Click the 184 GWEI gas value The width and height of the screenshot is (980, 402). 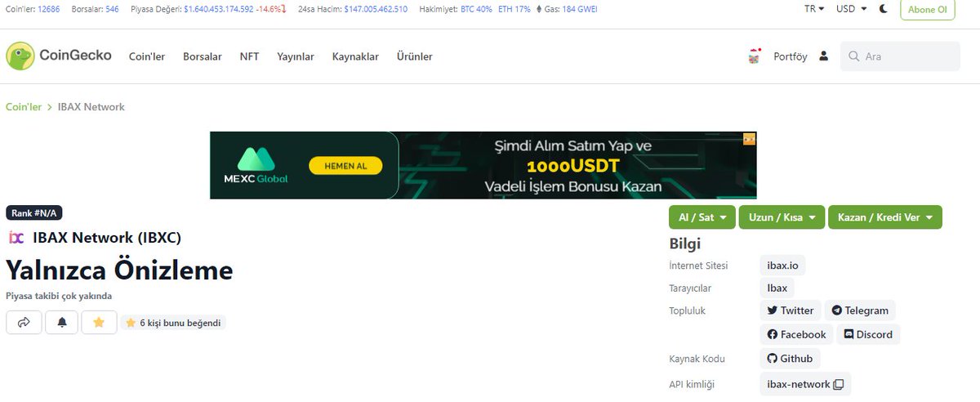(x=581, y=9)
